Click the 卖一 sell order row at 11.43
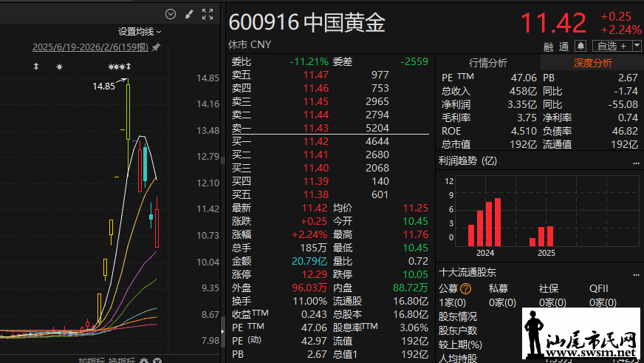Screen dimensions: 644x363 tap(329, 128)
